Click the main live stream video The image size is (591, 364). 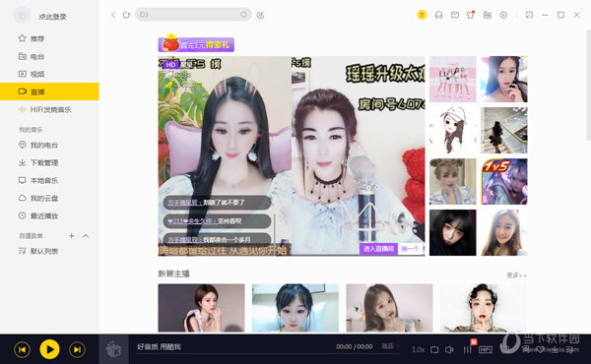292,155
